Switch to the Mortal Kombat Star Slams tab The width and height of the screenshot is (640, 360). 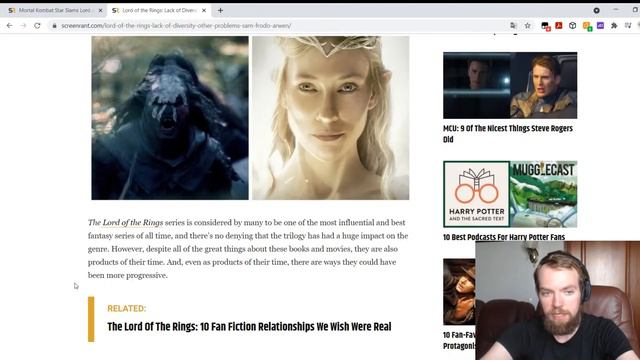[55, 10]
